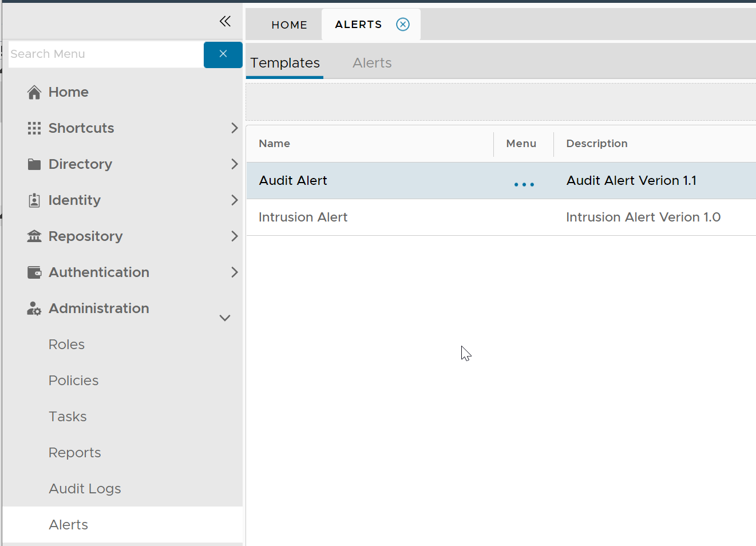Open the three-dot menu for Audit Alert
Viewport: 756px width, 546px height.
pyautogui.click(x=524, y=184)
